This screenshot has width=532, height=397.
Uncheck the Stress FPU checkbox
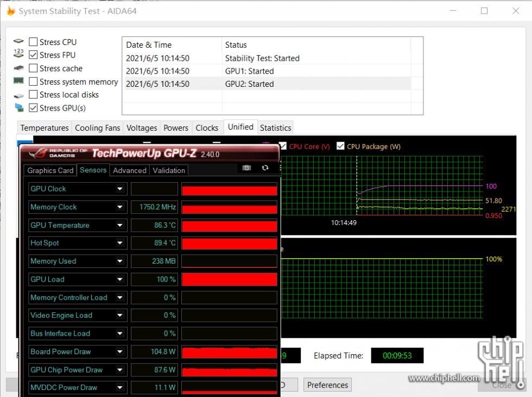[33, 55]
